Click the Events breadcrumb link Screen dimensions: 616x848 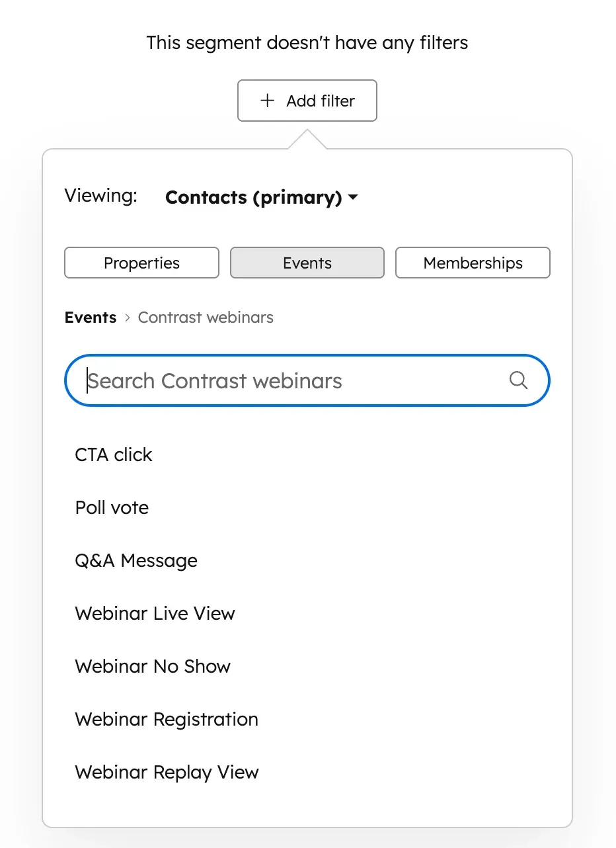[x=91, y=318]
